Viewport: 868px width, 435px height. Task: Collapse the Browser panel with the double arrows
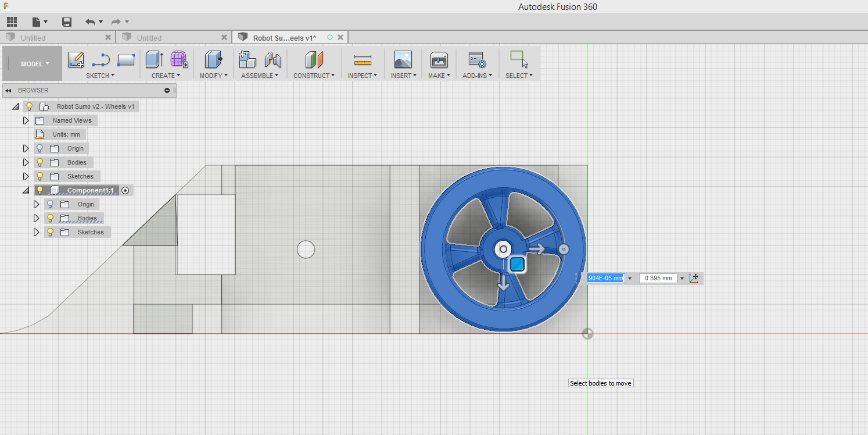coord(7,90)
